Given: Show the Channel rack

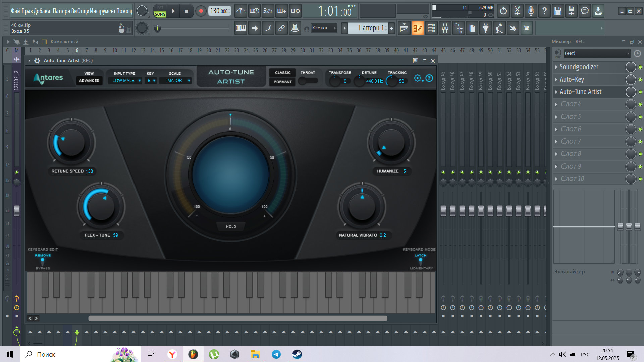Looking at the screenshot, I should (431, 28).
